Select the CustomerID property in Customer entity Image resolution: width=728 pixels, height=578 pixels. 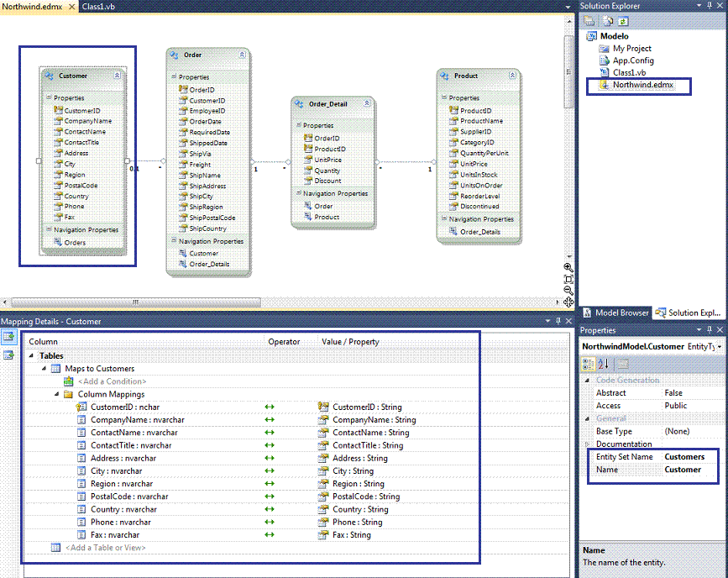(x=82, y=111)
